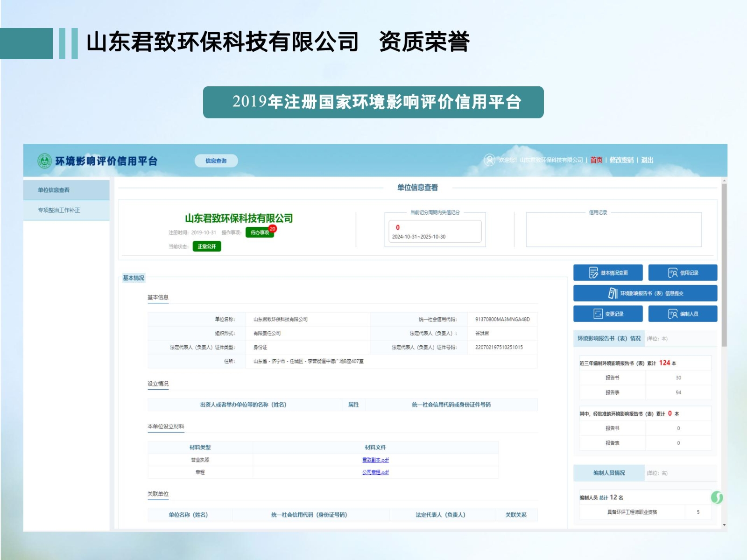Click ID number 220702197510251015
The image size is (747, 560).
[x=499, y=347]
